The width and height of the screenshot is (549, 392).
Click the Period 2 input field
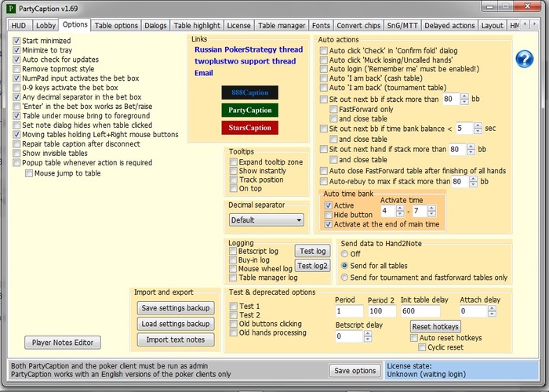[x=382, y=310]
